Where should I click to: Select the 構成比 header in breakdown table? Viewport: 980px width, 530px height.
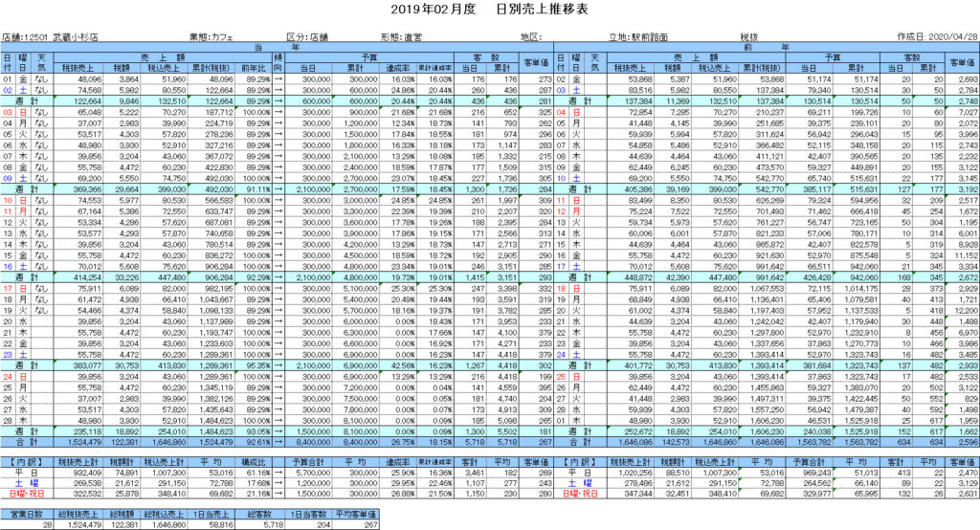tap(253, 462)
